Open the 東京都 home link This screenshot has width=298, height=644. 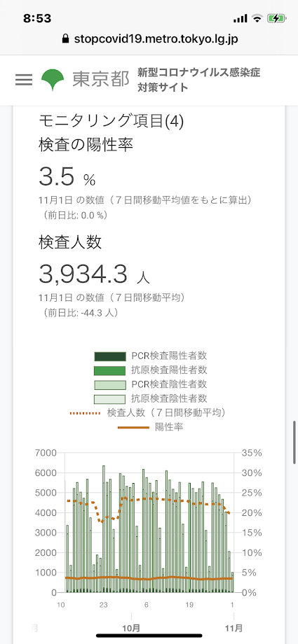coord(101,80)
